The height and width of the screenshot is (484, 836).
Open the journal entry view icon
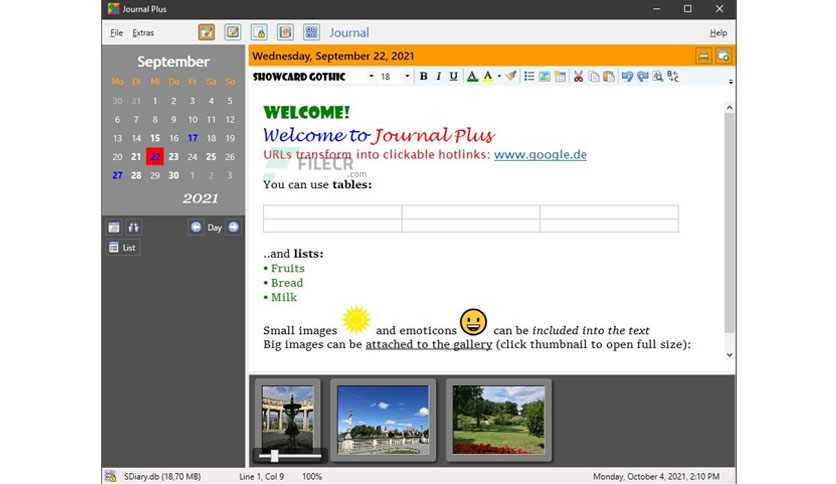(x=206, y=32)
